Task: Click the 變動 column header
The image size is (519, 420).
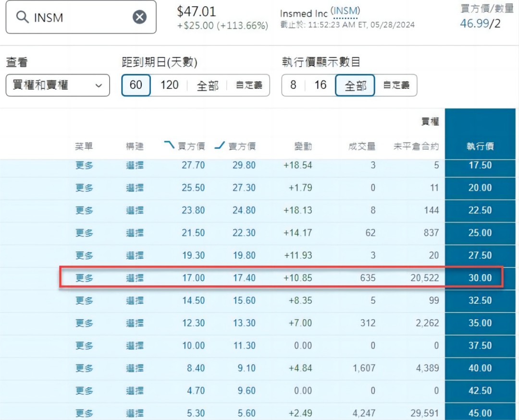Action: [x=303, y=146]
